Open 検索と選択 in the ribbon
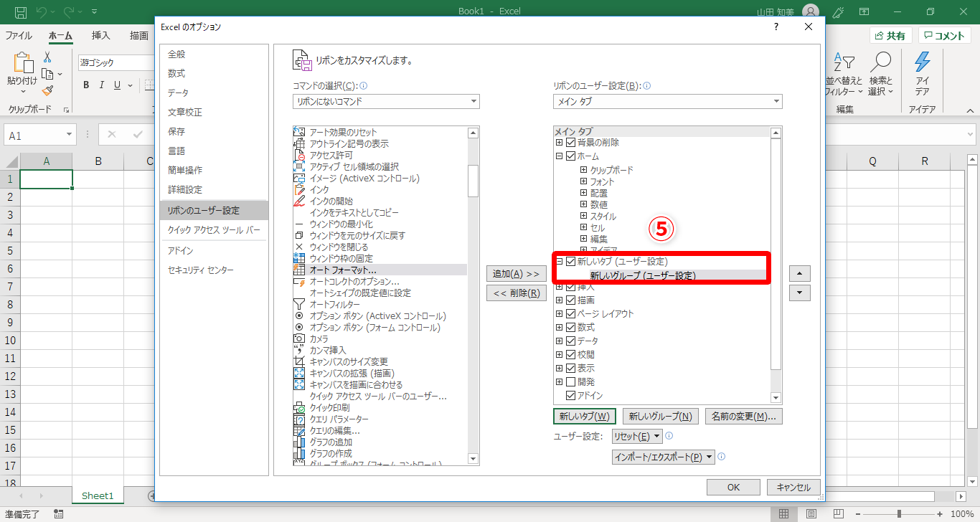The height and width of the screenshot is (522, 980). [880, 74]
